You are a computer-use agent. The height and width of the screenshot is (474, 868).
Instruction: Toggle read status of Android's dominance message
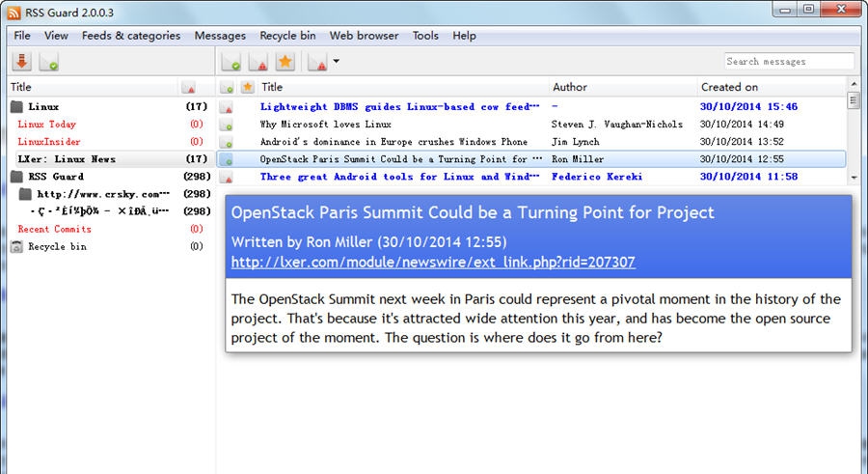[x=227, y=142]
